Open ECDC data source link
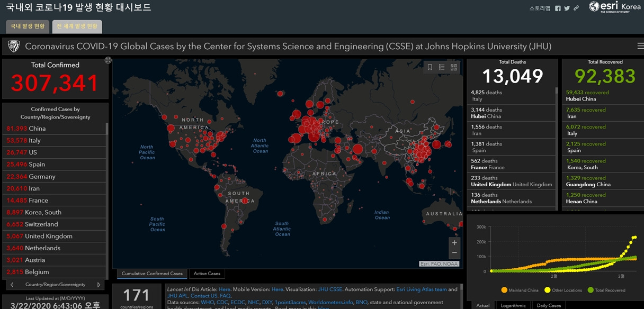This screenshot has height=309, width=644. click(238, 302)
